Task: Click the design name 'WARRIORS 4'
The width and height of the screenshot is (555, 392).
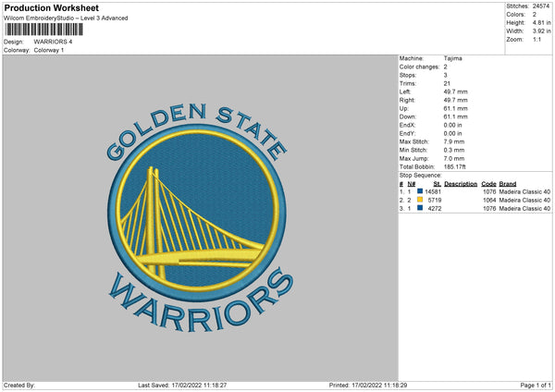Action: [53, 42]
